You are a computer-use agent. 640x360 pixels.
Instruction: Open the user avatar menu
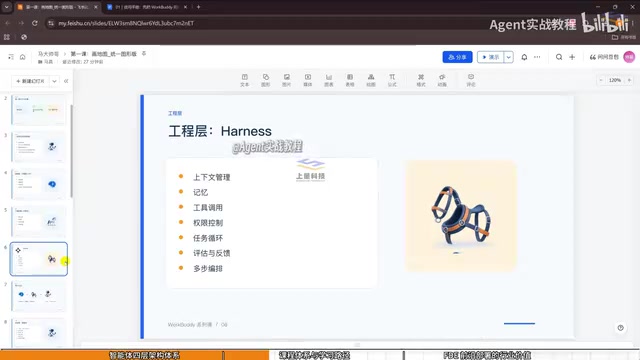[x=629, y=57]
